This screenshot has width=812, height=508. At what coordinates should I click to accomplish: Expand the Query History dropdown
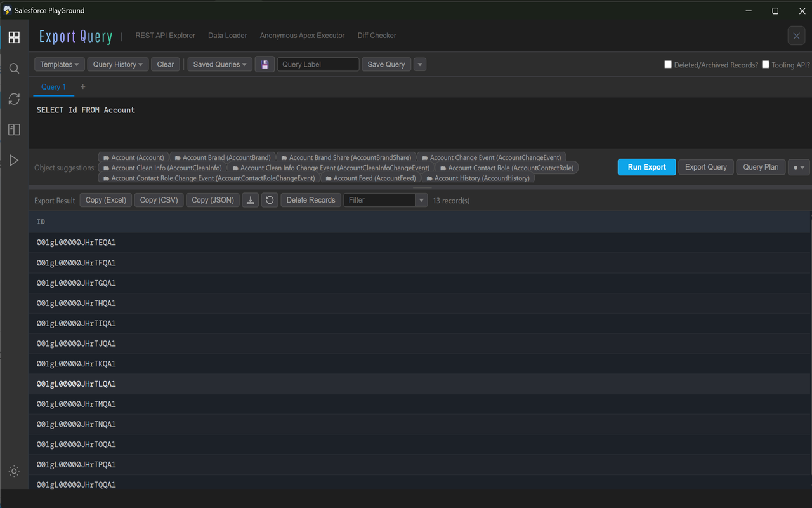tap(118, 64)
